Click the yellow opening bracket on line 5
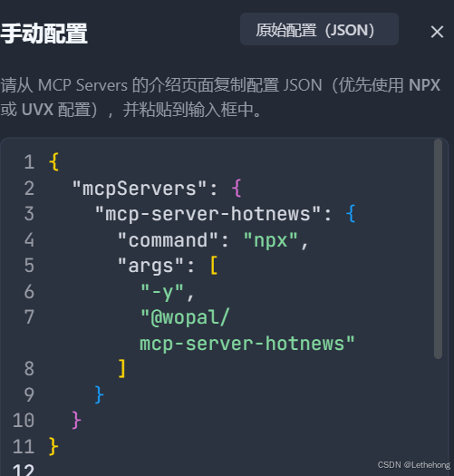 click(x=214, y=266)
